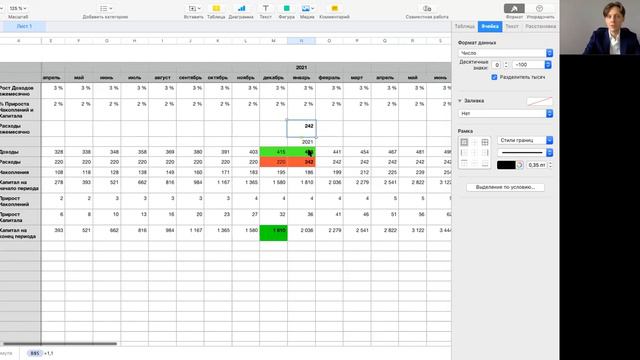Open Conditional Highlighting (Выделение по условию…)
This screenshot has height=360, width=640.
[505, 187]
